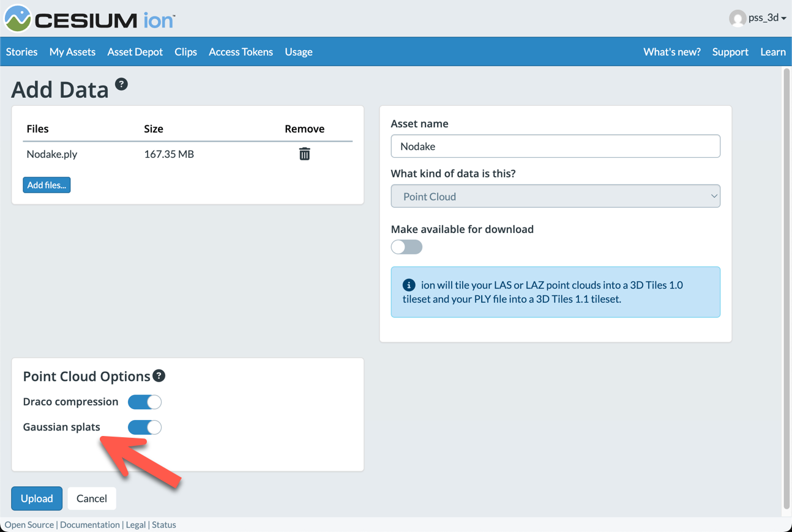Cancel the data upload
The height and width of the screenshot is (532, 792).
[x=92, y=498]
